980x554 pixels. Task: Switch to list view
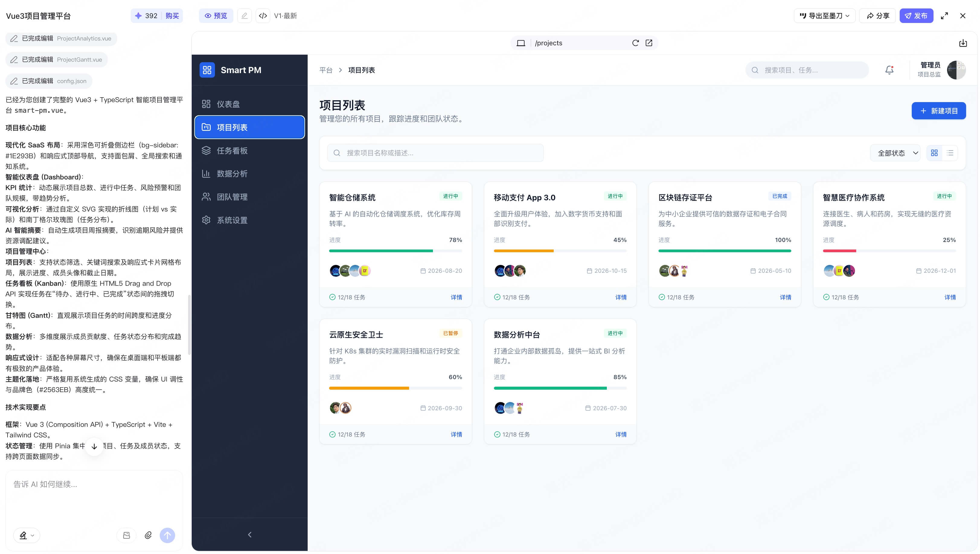(950, 153)
